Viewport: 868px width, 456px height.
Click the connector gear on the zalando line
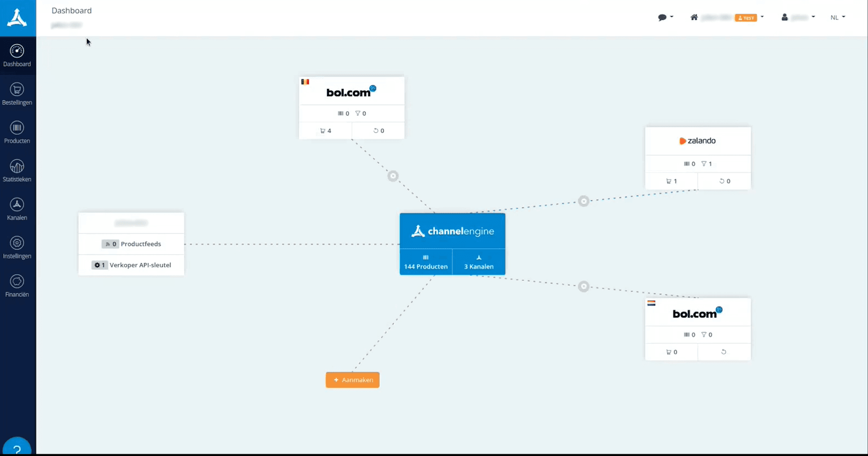pos(583,201)
